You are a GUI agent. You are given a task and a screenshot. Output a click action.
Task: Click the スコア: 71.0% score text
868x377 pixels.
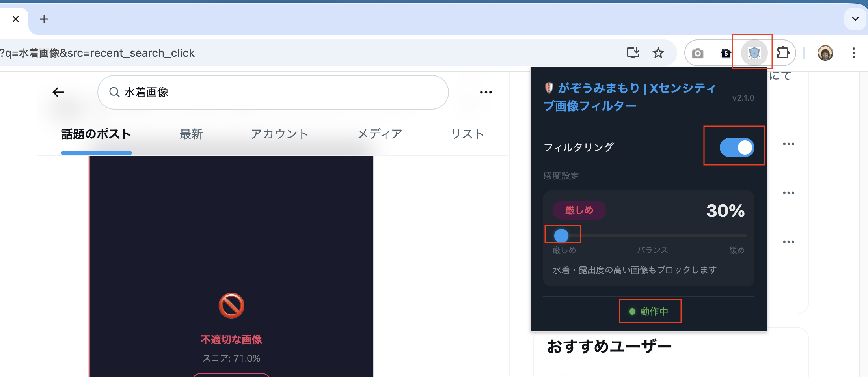click(231, 358)
